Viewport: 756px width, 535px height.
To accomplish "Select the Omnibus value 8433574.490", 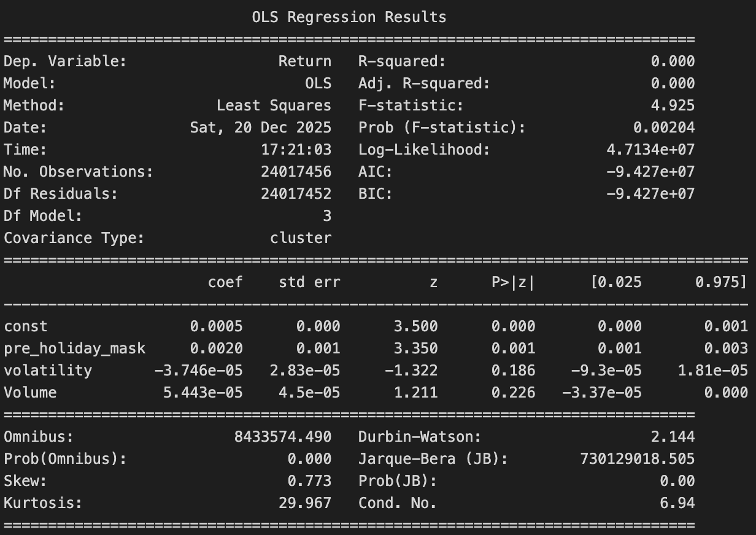I will 282,437.
